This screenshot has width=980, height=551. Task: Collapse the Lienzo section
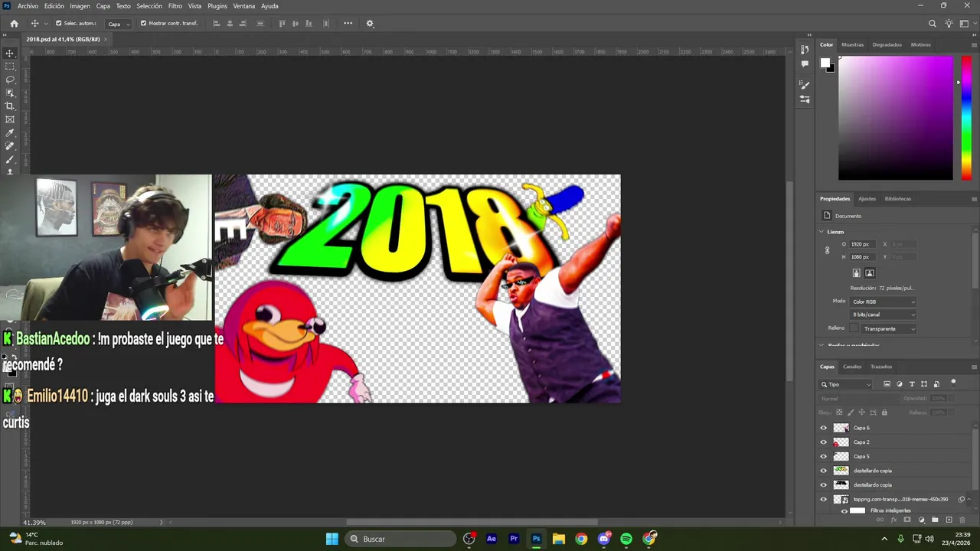[x=822, y=232]
